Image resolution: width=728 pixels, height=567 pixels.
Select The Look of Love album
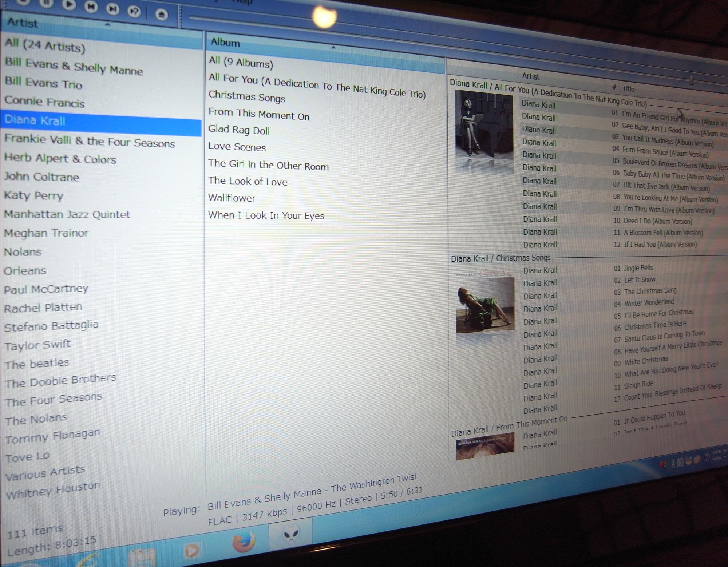248,181
